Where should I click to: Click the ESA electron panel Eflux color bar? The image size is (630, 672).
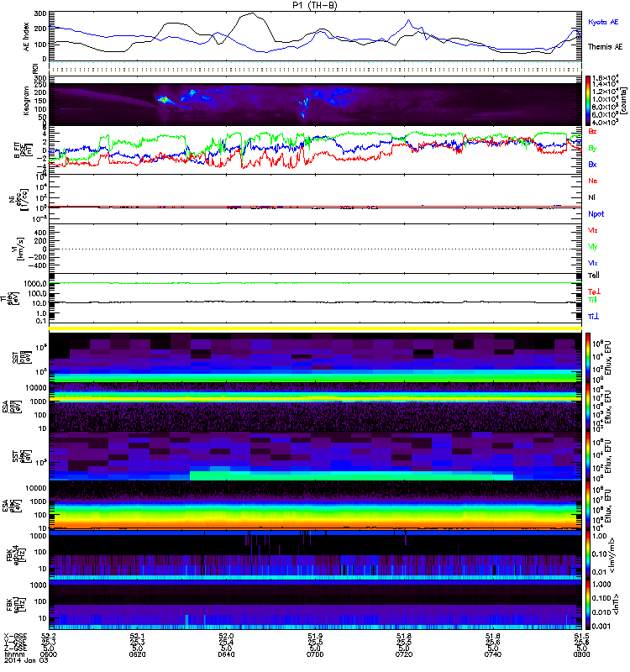pyautogui.click(x=588, y=506)
